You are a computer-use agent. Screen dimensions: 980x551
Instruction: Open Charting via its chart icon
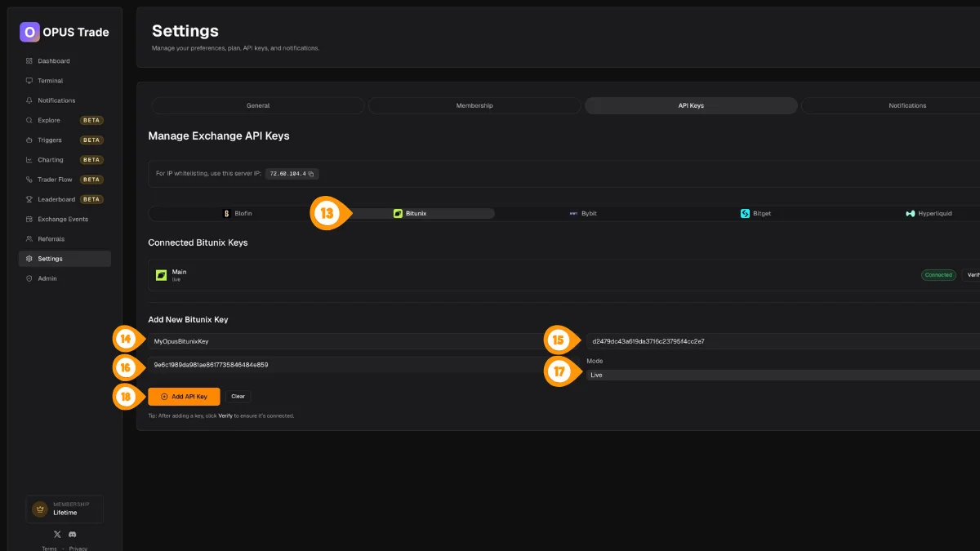(29, 160)
